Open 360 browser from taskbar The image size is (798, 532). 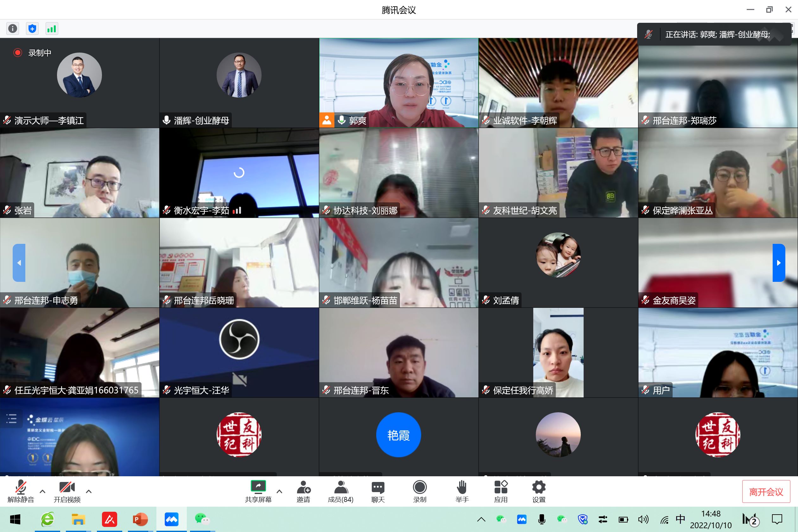(x=47, y=519)
